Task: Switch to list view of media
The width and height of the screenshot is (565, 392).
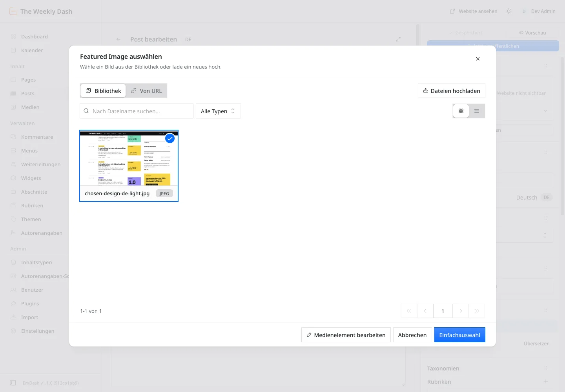Action: tap(477, 111)
